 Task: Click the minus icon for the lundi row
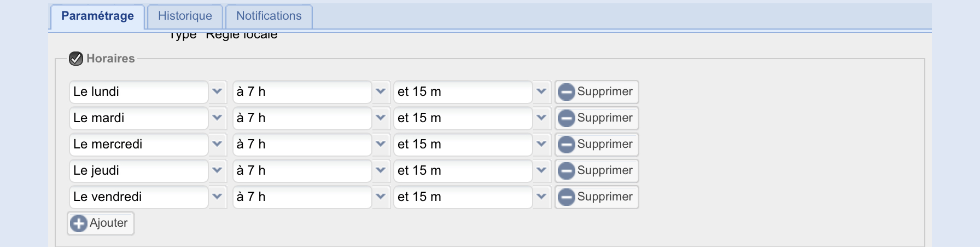567,92
